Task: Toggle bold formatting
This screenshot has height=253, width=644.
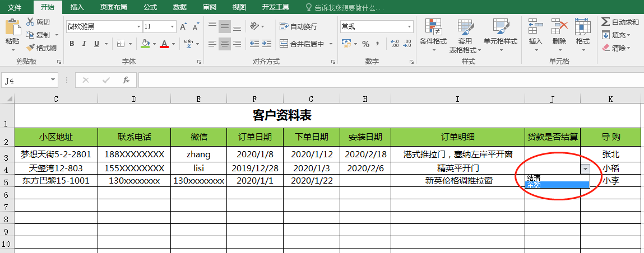Action: 72,44
